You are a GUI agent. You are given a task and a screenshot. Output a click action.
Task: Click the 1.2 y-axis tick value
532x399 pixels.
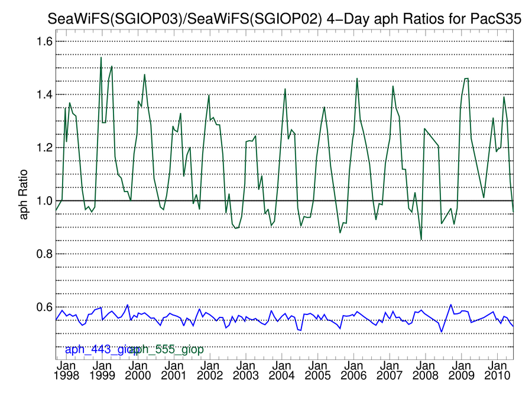pyautogui.click(x=44, y=148)
